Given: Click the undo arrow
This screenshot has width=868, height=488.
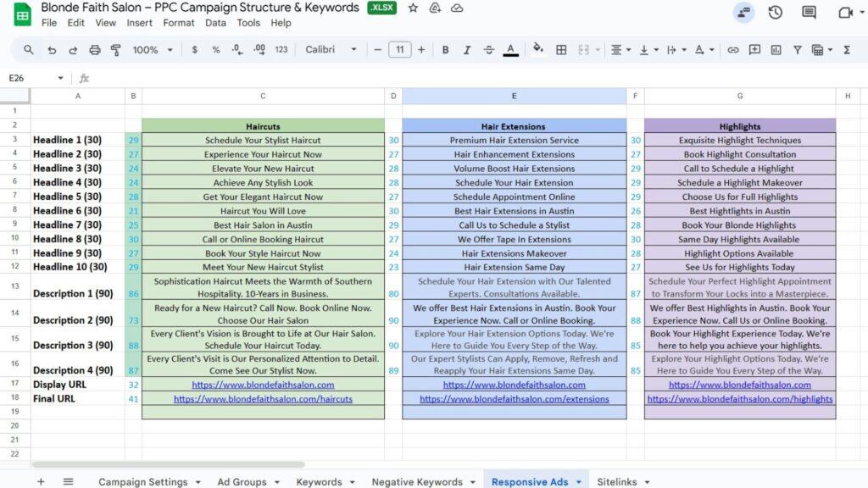Looking at the screenshot, I should point(52,50).
